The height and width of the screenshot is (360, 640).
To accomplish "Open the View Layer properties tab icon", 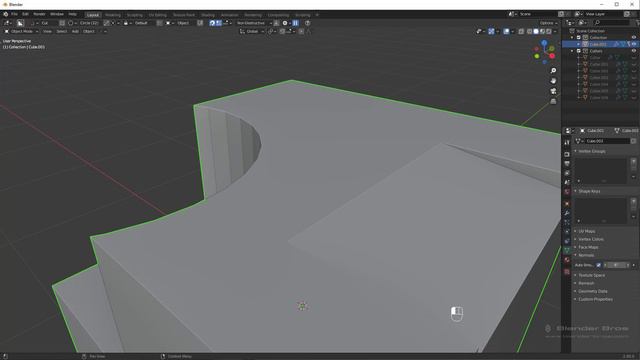I will [x=567, y=173].
